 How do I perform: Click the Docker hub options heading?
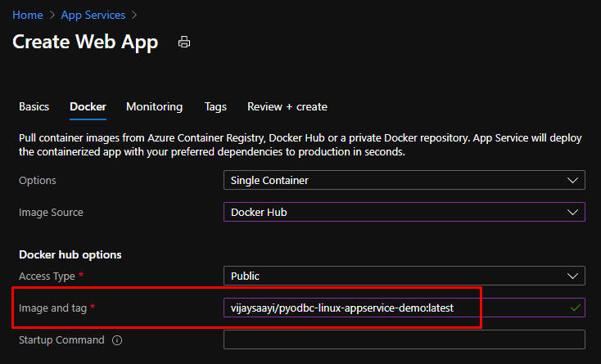[70, 254]
